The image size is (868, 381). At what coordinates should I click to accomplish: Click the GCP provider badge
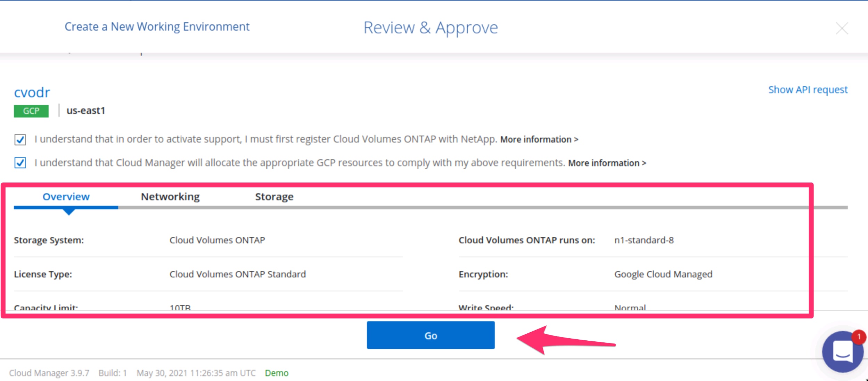point(31,111)
